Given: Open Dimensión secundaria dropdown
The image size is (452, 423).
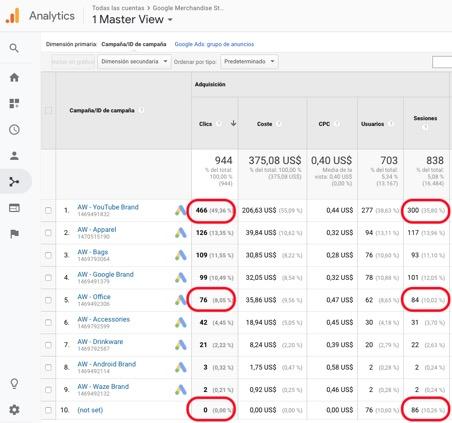Looking at the screenshot, I should (x=134, y=61).
